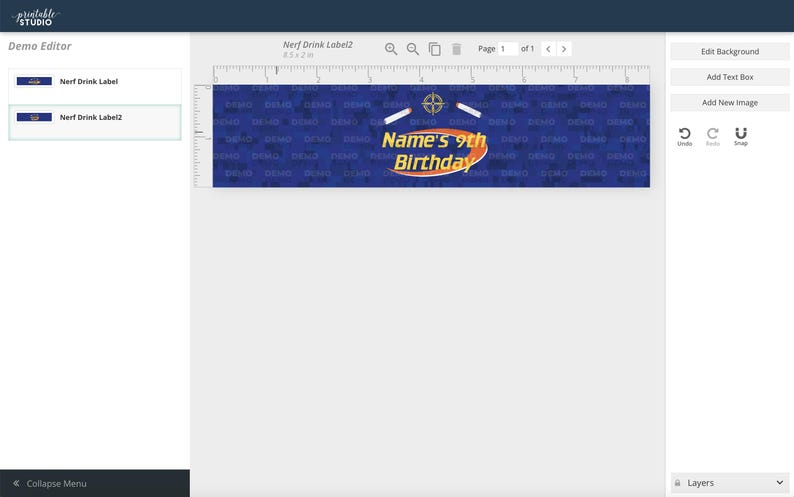The height and width of the screenshot is (497, 794).
Task: Select the "Name's 9th Birthday" text
Action: tap(434, 151)
